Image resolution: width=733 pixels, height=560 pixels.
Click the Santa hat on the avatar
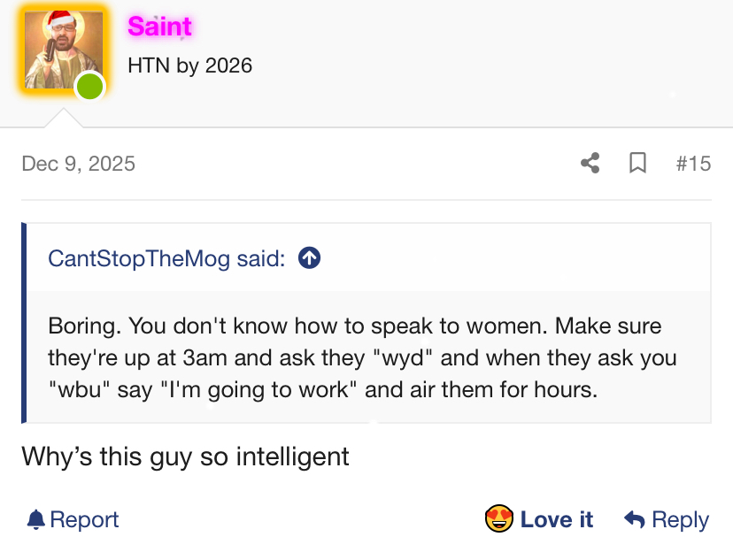pyautogui.click(x=60, y=19)
